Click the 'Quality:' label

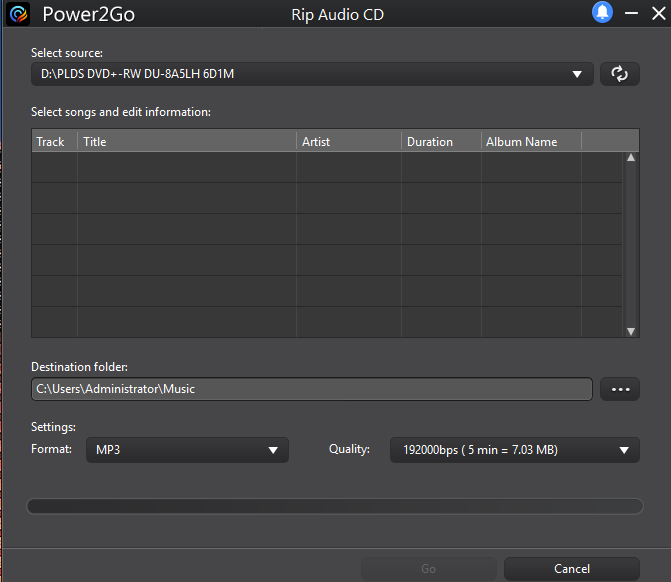[349, 449]
